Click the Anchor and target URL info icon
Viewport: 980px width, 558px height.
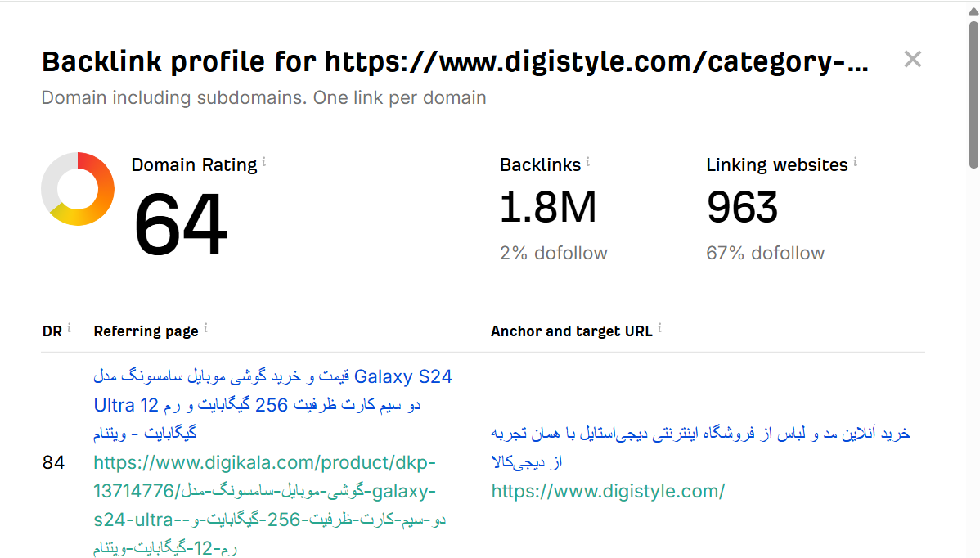pyautogui.click(x=660, y=328)
